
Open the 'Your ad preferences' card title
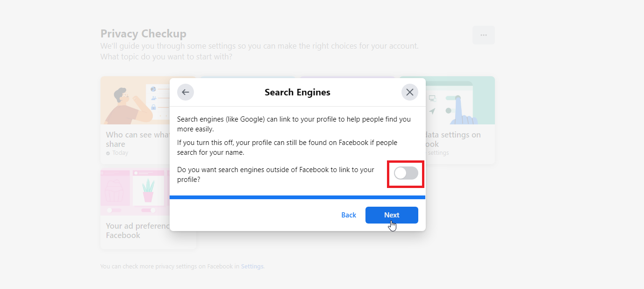(x=137, y=231)
